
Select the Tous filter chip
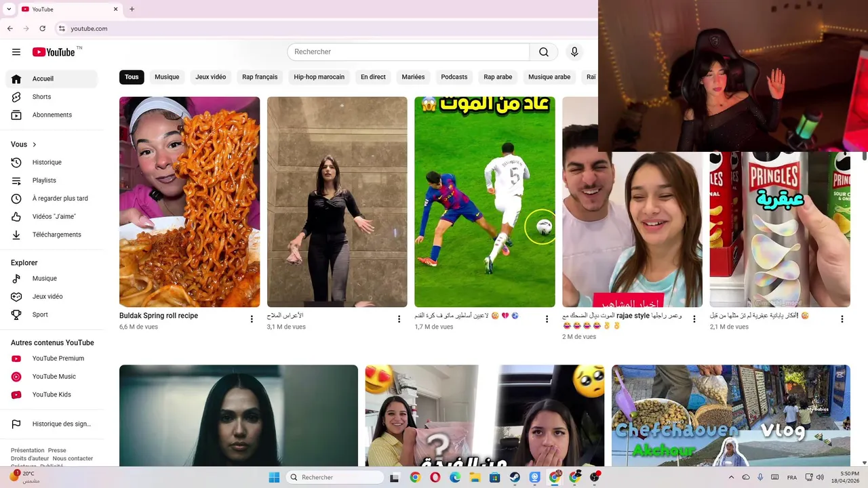132,77
